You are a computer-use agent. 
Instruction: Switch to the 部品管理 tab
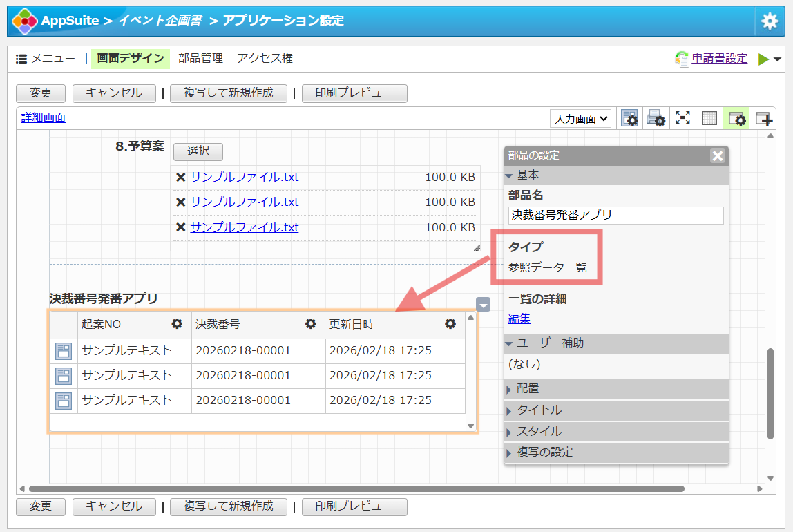point(200,59)
